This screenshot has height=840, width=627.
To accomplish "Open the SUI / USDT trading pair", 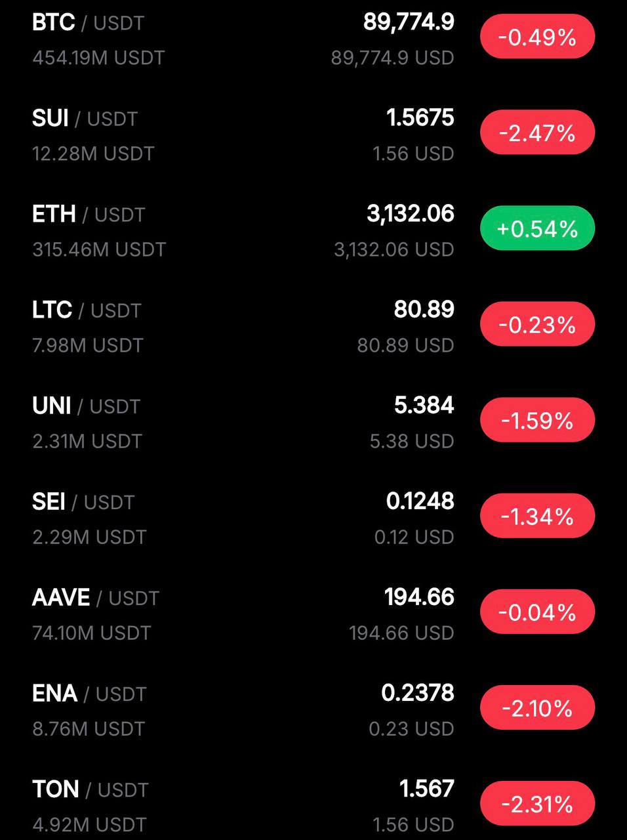I will click(85, 119).
